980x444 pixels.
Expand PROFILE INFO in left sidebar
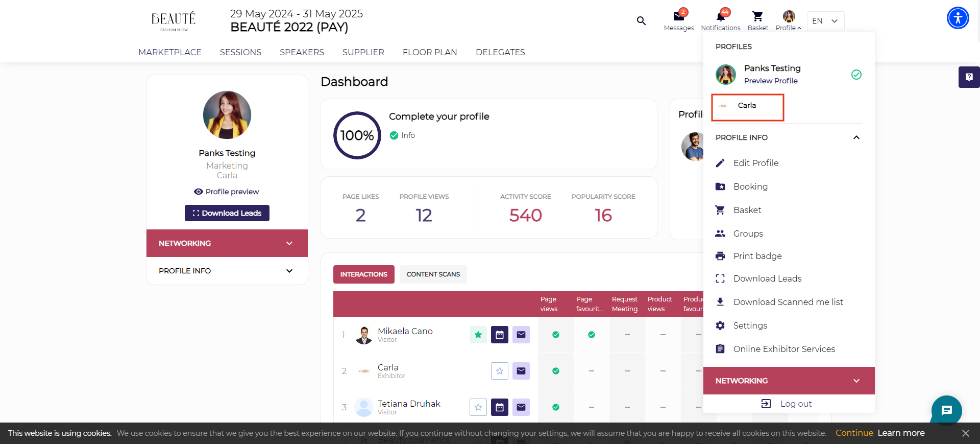point(227,271)
